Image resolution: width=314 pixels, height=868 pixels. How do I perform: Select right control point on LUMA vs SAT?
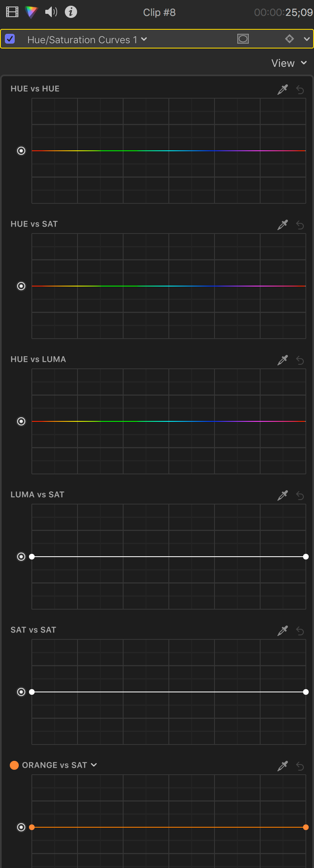click(x=306, y=557)
